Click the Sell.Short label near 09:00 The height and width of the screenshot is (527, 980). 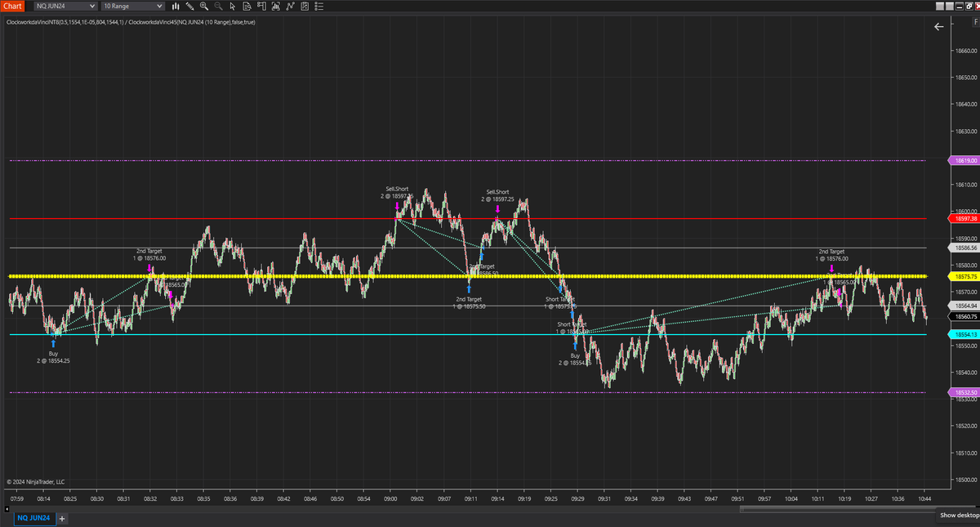click(x=397, y=193)
